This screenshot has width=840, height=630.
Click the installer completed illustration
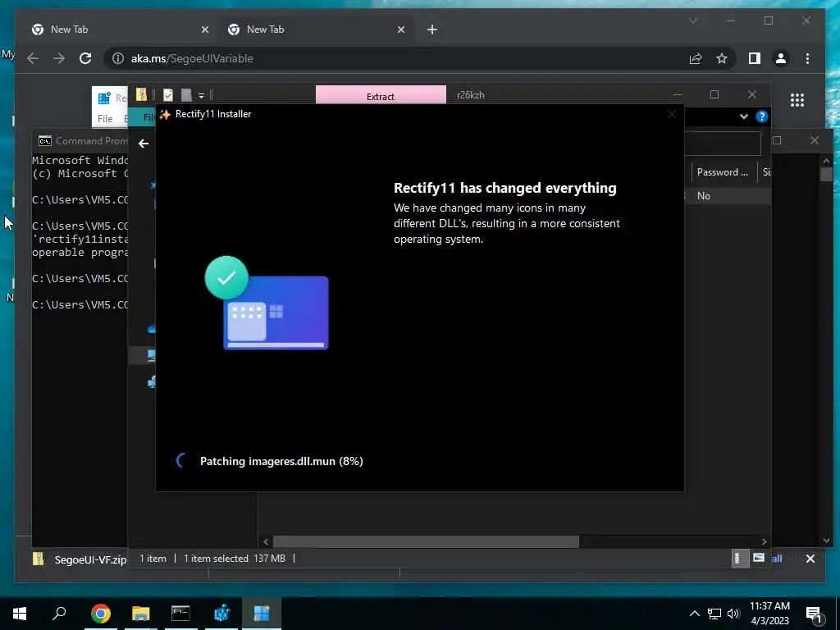click(267, 304)
